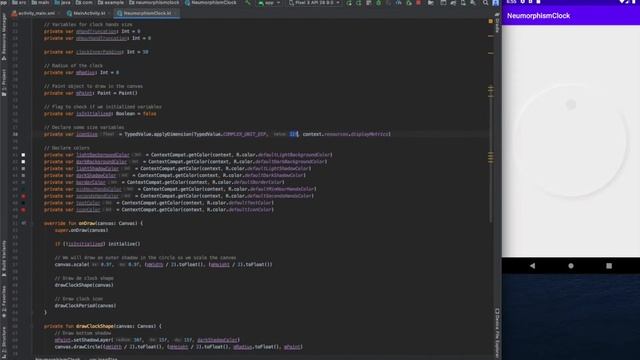640x360 pixels.
Task: Click the 'iconSize' variable name in code
Action: point(87,134)
